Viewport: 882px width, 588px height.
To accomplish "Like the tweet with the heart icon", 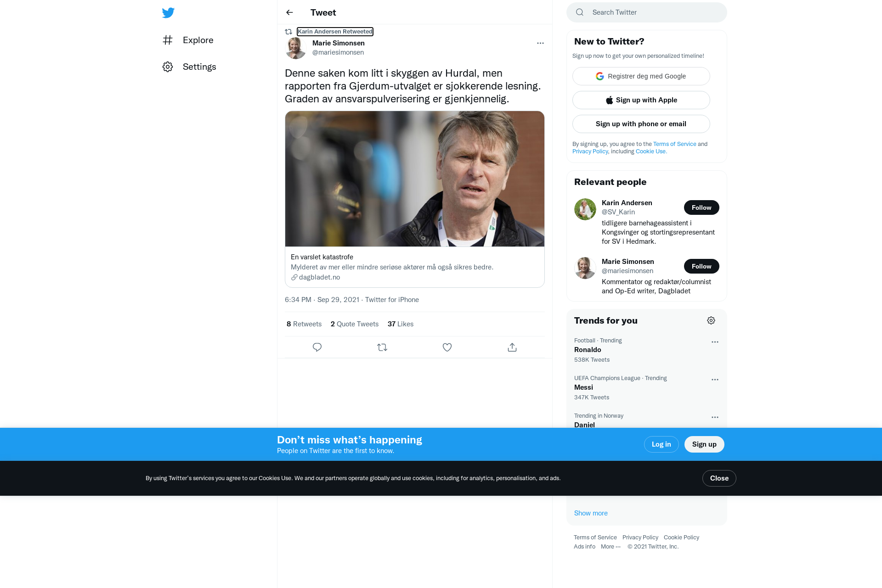I will click(447, 347).
